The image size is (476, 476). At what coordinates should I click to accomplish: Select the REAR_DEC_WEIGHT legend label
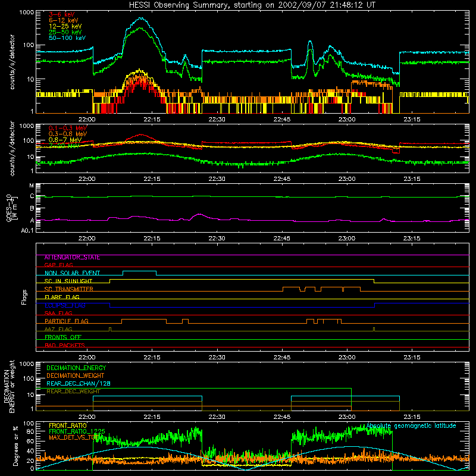73,392
